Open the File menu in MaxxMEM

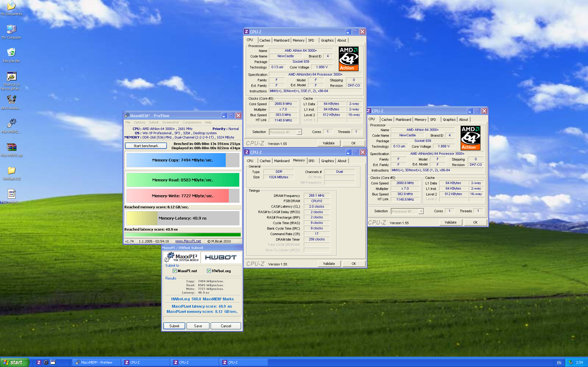coord(128,122)
